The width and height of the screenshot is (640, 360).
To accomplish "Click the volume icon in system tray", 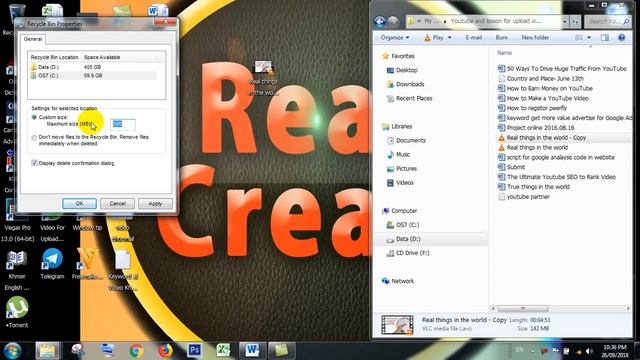I will click(589, 351).
